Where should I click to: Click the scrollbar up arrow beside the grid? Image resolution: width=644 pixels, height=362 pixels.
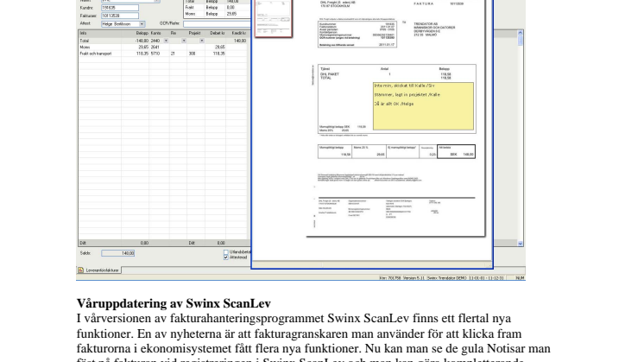(521, 33)
